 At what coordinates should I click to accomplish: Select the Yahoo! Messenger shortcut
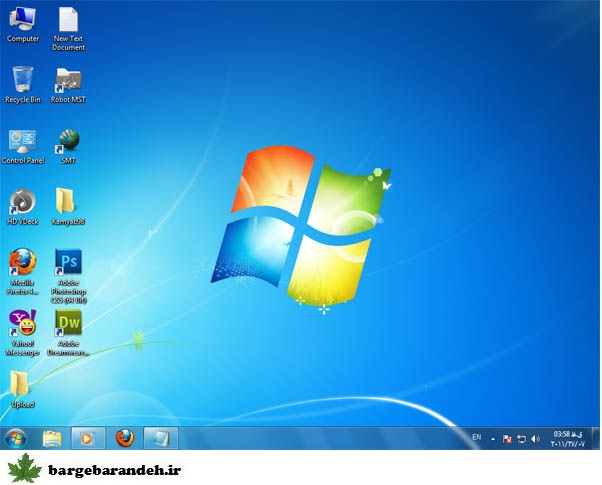click(x=23, y=333)
